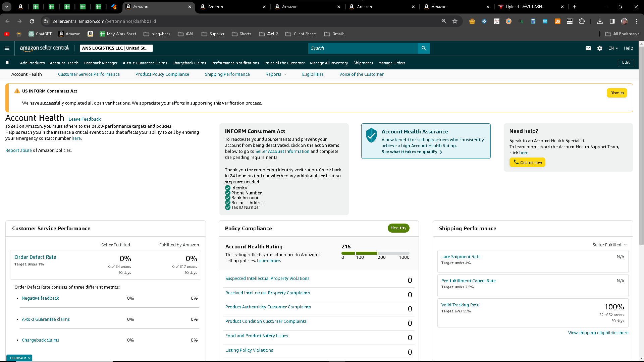Open the Order Defect Rate link

click(x=35, y=257)
